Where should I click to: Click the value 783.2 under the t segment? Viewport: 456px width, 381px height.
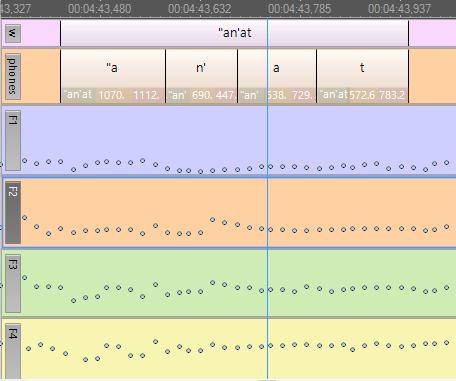click(x=392, y=95)
